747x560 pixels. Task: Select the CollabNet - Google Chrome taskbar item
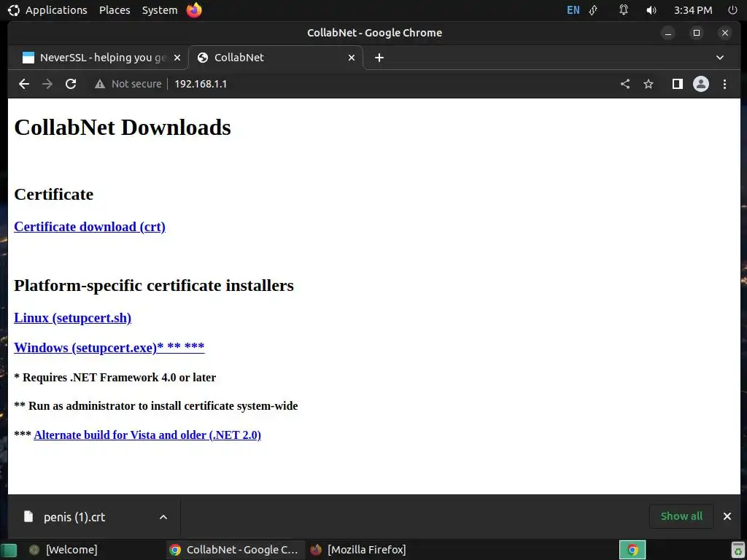(x=234, y=550)
